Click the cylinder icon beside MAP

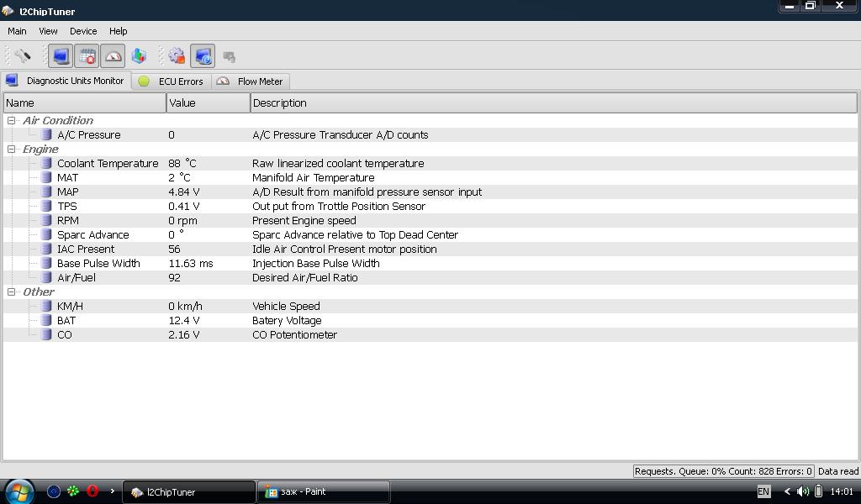47,192
